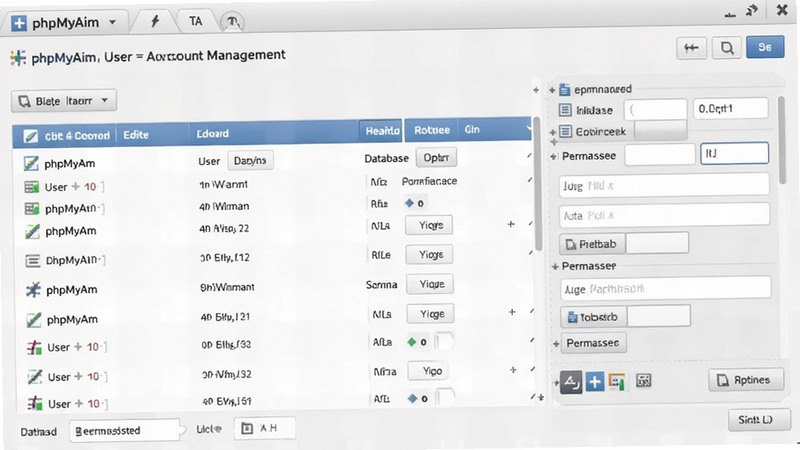Click the table icon in the 4b Wiman row

pos(32,209)
